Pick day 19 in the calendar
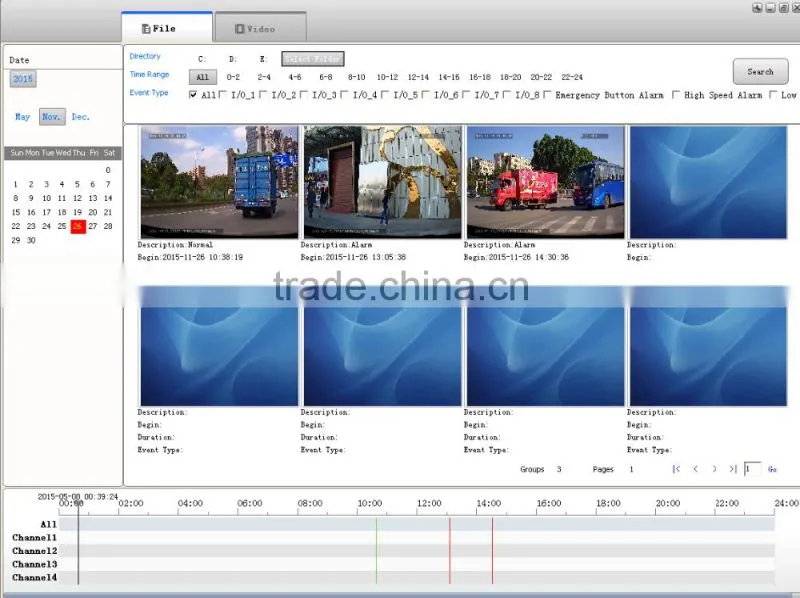This screenshot has width=800, height=598. tap(78, 212)
